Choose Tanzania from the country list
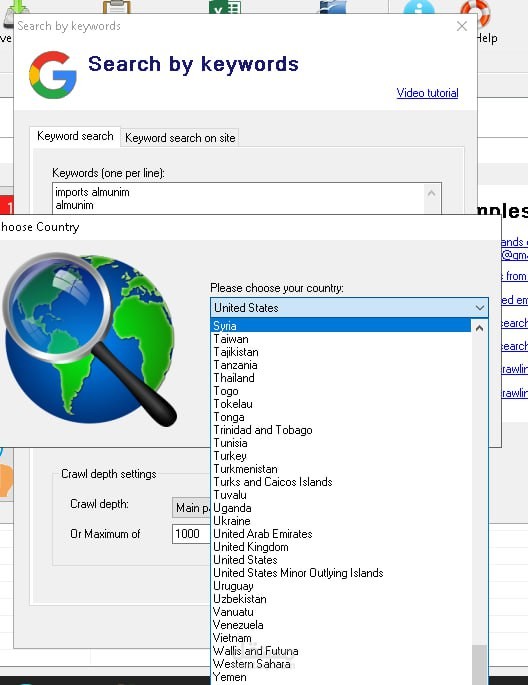528x685 pixels. coord(341,365)
